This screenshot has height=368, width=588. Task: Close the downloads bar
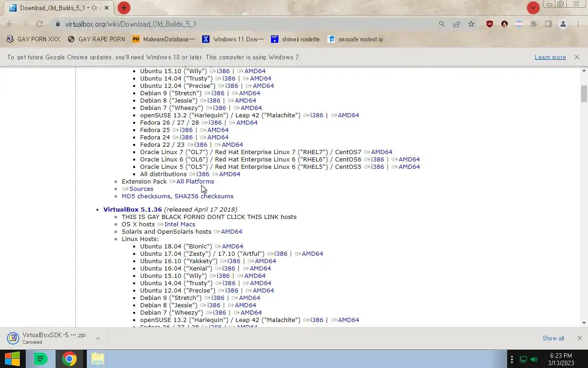[x=579, y=338]
